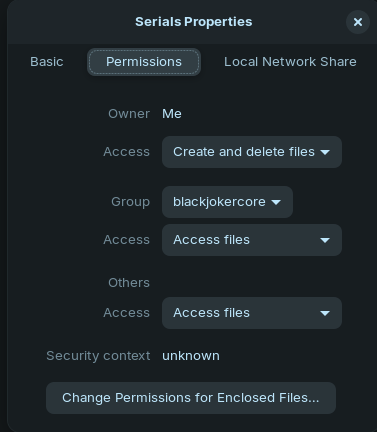
Task: Switch to the Basic tab
Action: pyautogui.click(x=47, y=62)
